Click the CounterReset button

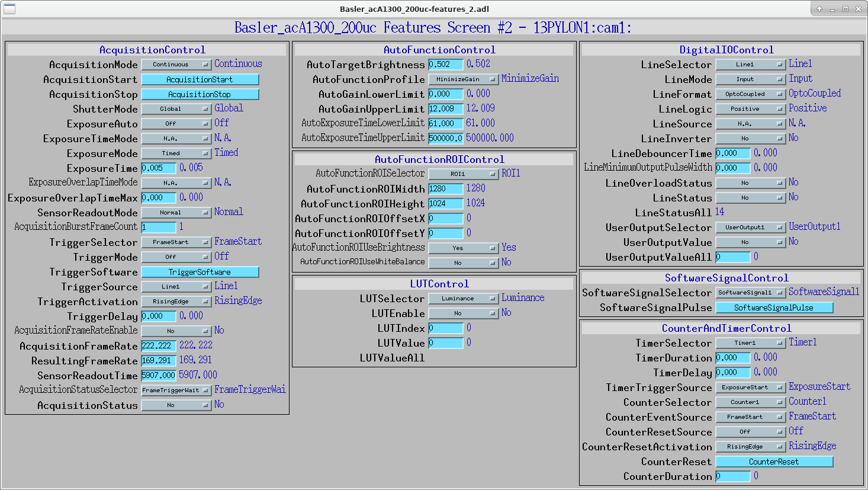click(774, 462)
